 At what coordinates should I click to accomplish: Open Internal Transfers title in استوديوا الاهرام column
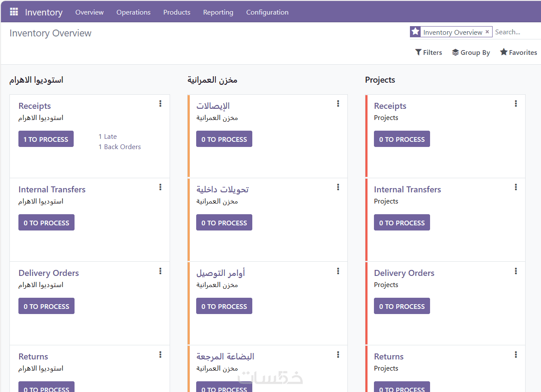(x=52, y=189)
